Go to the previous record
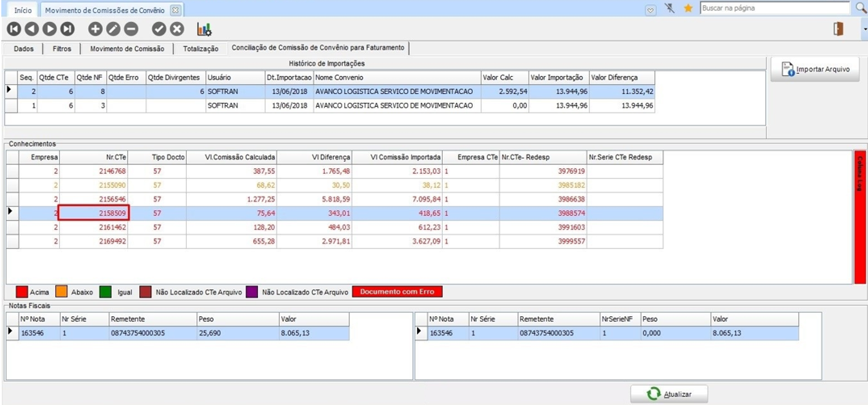 [x=32, y=29]
